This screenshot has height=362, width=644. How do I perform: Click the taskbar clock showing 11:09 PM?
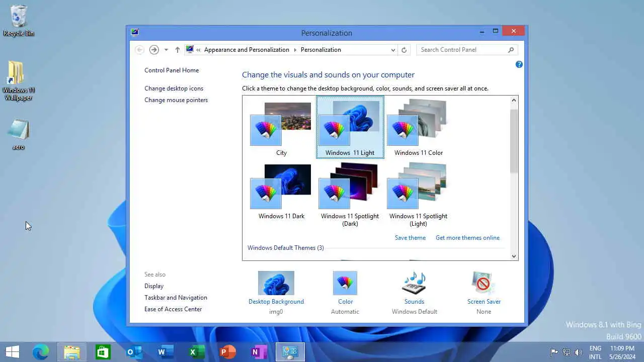click(x=622, y=352)
